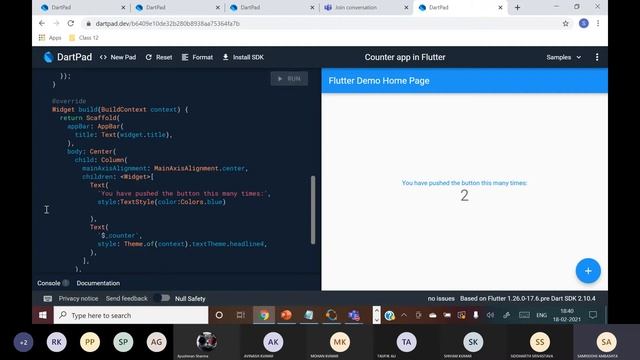The image size is (640, 360).
Task: Format the Dart code
Action: tap(197, 57)
